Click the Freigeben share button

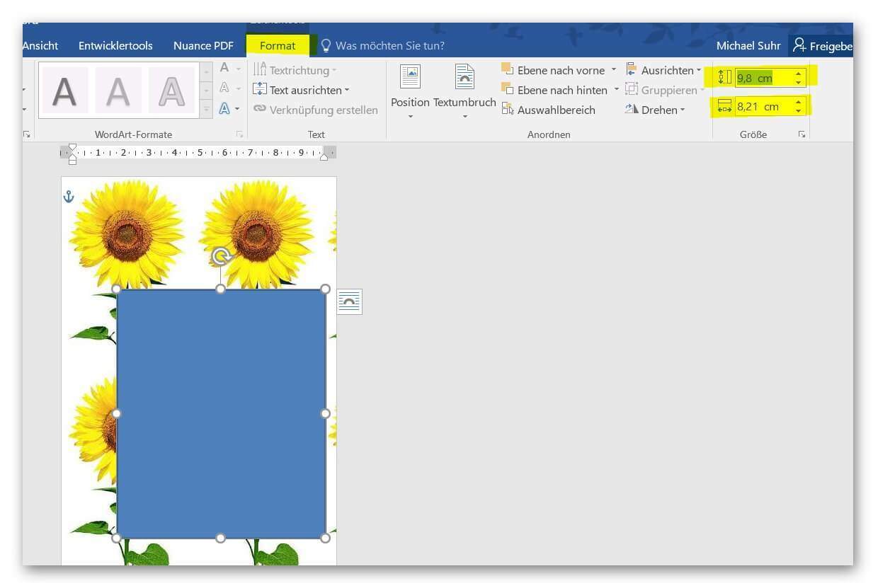coord(821,45)
